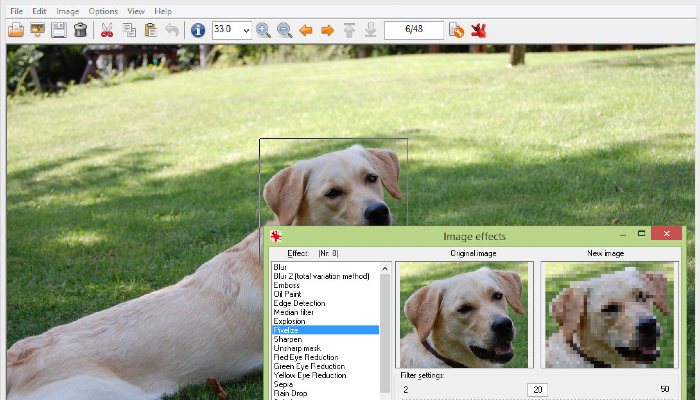Open the Image menu

[67, 11]
